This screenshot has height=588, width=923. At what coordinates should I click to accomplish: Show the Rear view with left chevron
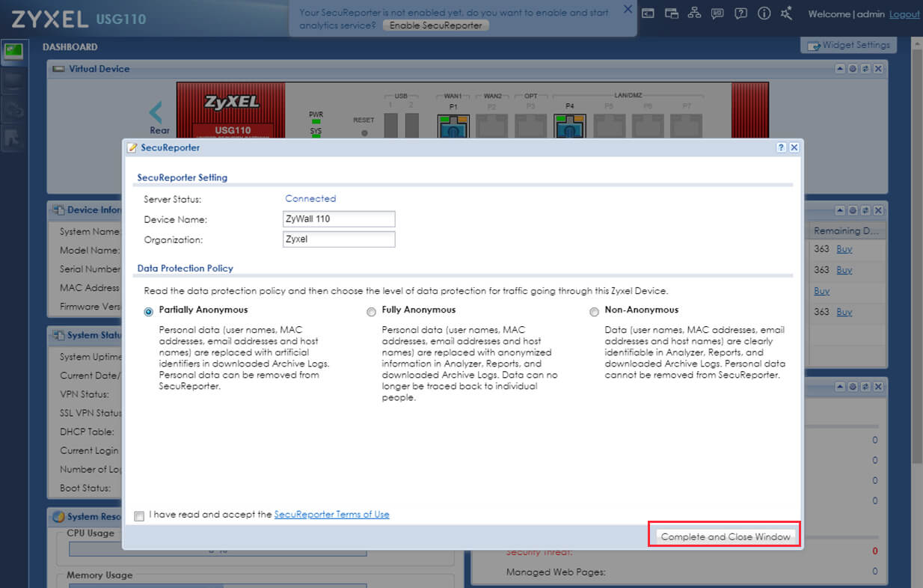click(x=156, y=113)
